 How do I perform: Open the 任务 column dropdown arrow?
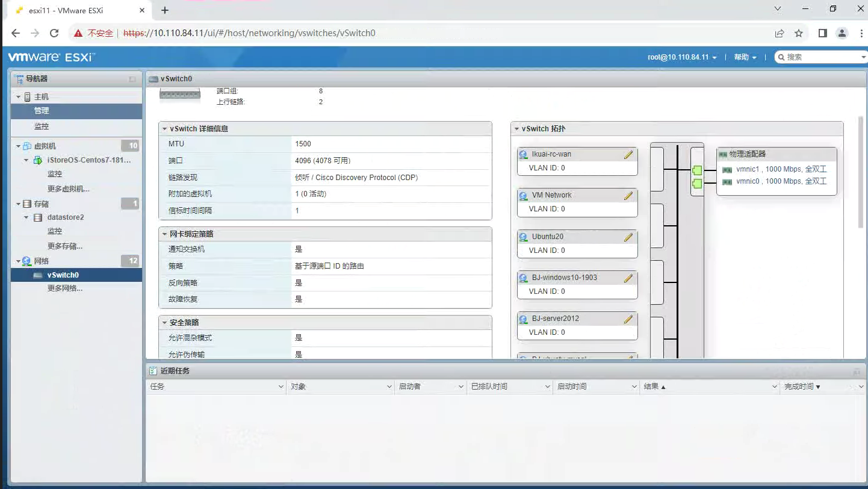coord(281,387)
